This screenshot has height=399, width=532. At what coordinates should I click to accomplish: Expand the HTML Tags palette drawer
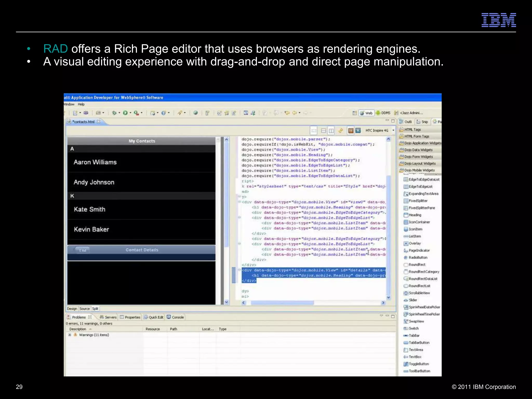tap(420, 129)
